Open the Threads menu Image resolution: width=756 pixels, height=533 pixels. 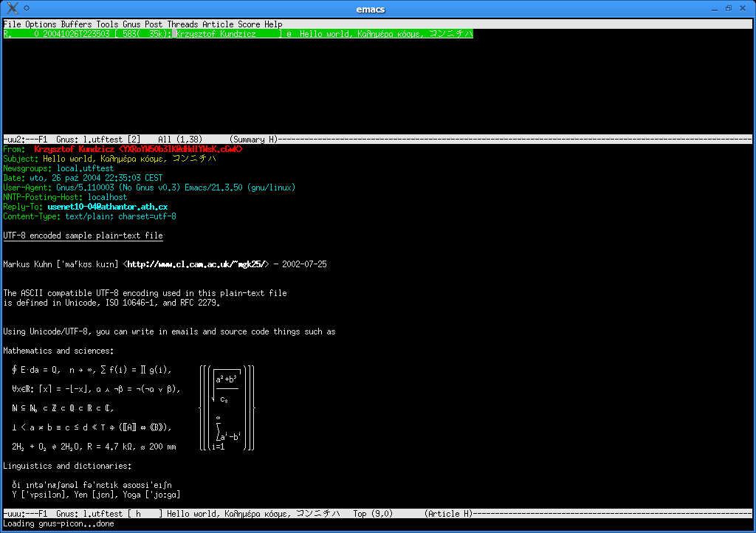(x=183, y=24)
